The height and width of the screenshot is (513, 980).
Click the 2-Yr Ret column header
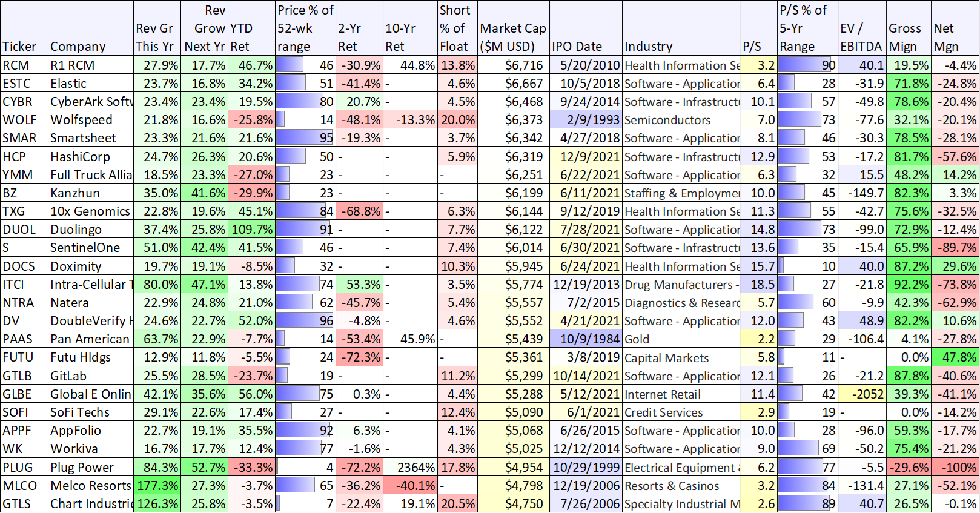pyautogui.click(x=359, y=28)
